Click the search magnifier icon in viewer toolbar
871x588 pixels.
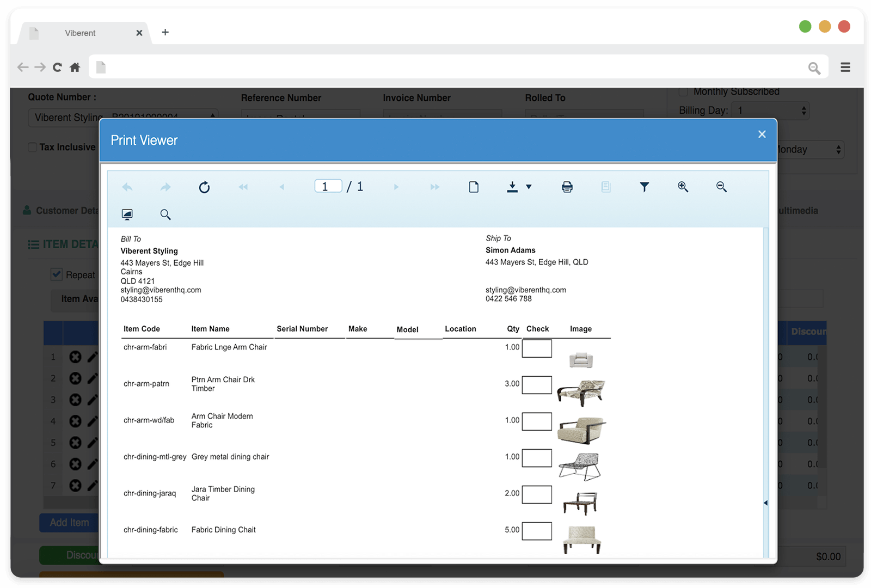[165, 215]
